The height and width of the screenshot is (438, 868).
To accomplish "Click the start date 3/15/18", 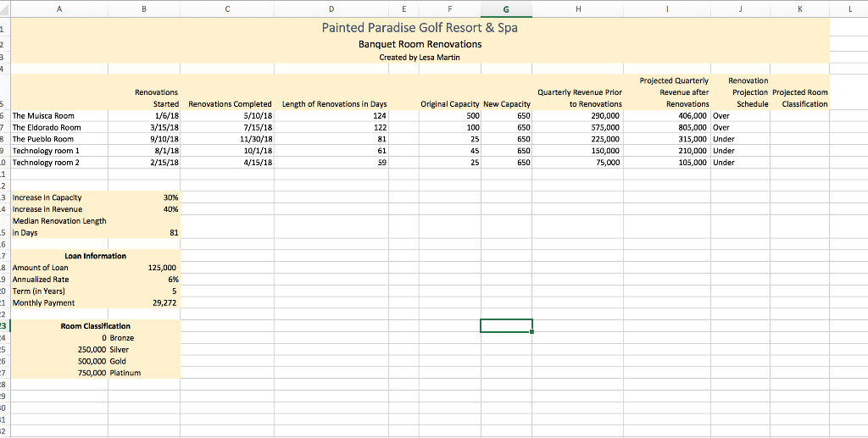I will pos(144,127).
